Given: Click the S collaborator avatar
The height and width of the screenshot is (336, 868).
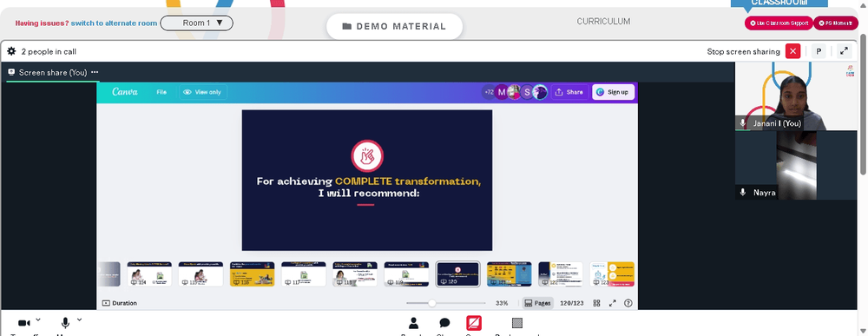Looking at the screenshot, I should tap(527, 92).
